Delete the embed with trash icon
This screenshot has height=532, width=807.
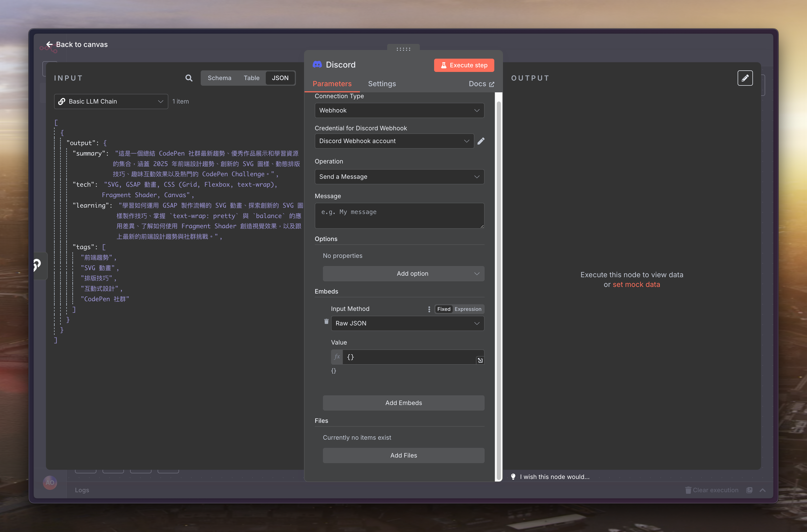pos(326,321)
